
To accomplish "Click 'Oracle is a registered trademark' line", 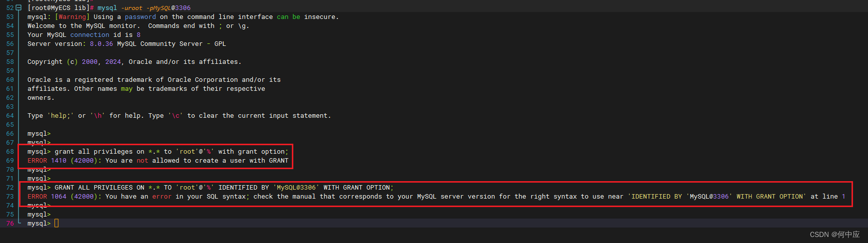I will pos(154,80).
